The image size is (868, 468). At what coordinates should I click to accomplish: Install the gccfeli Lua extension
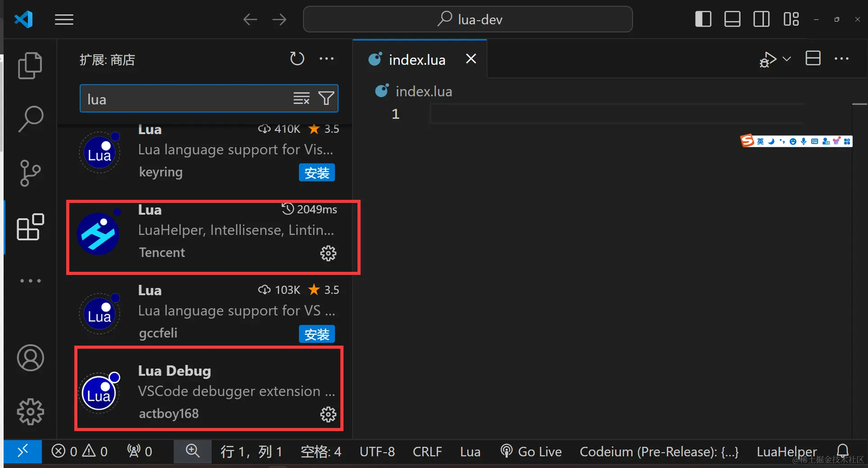coord(316,334)
